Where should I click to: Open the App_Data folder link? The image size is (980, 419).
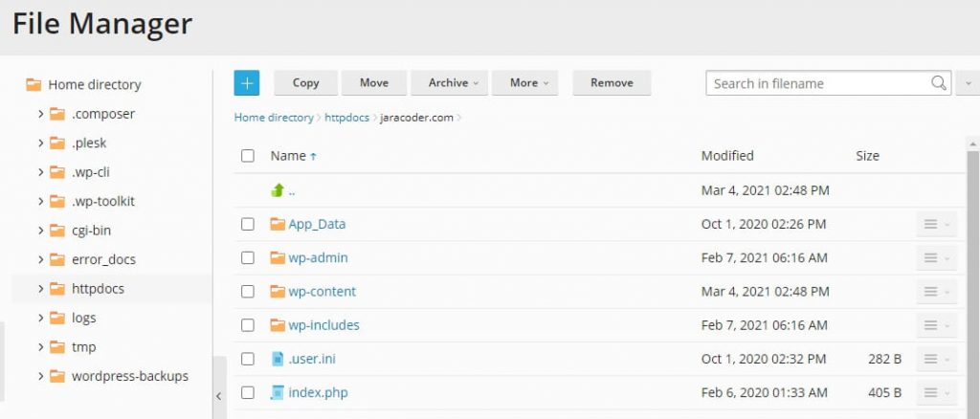tap(317, 224)
